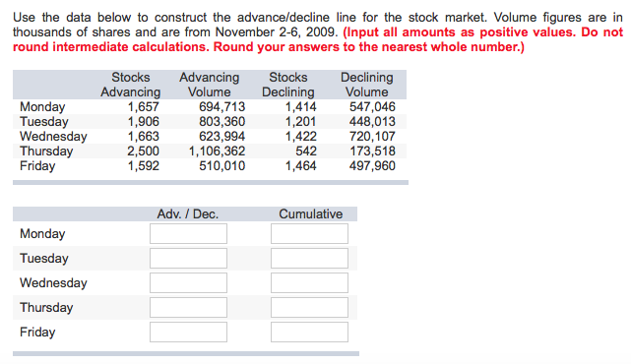This screenshot has height=364, width=631.
Task: Select the value 2,500 in Thursday's row
Action: [x=144, y=152]
